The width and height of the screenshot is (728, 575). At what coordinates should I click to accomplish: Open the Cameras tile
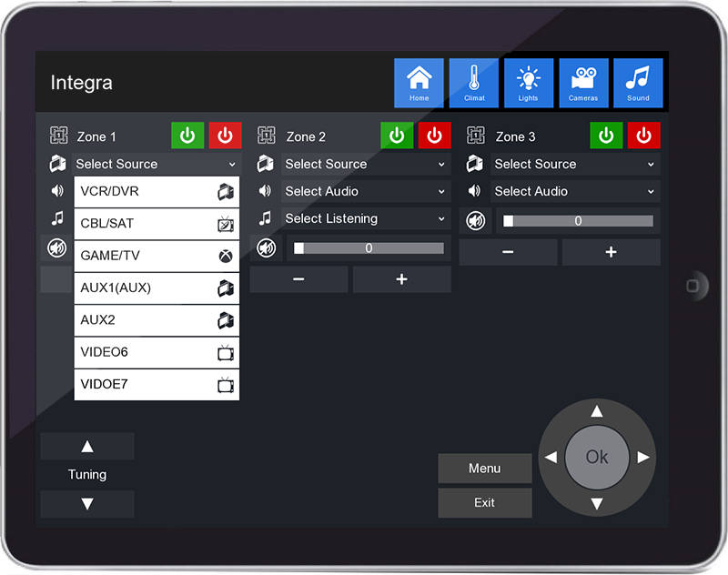tap(583, 83)
